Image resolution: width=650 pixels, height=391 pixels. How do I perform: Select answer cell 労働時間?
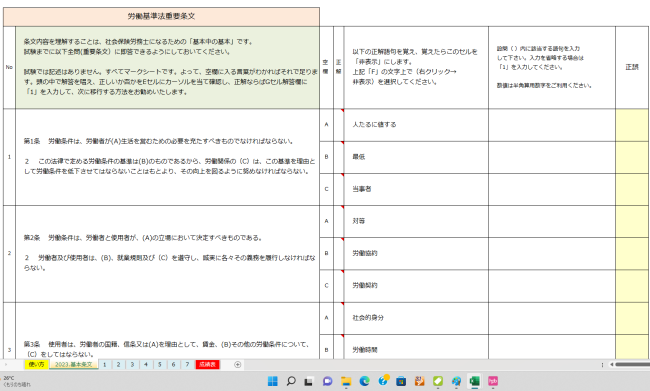click(416, 347)
